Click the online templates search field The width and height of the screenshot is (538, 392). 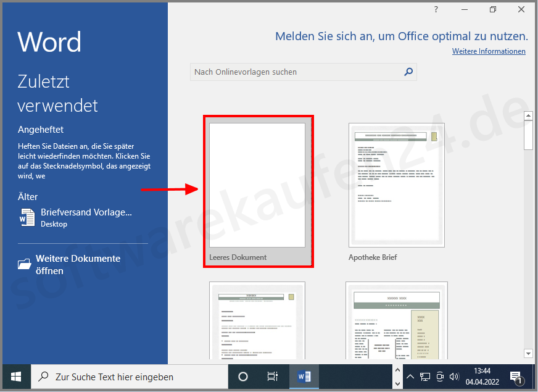(296, 72)
